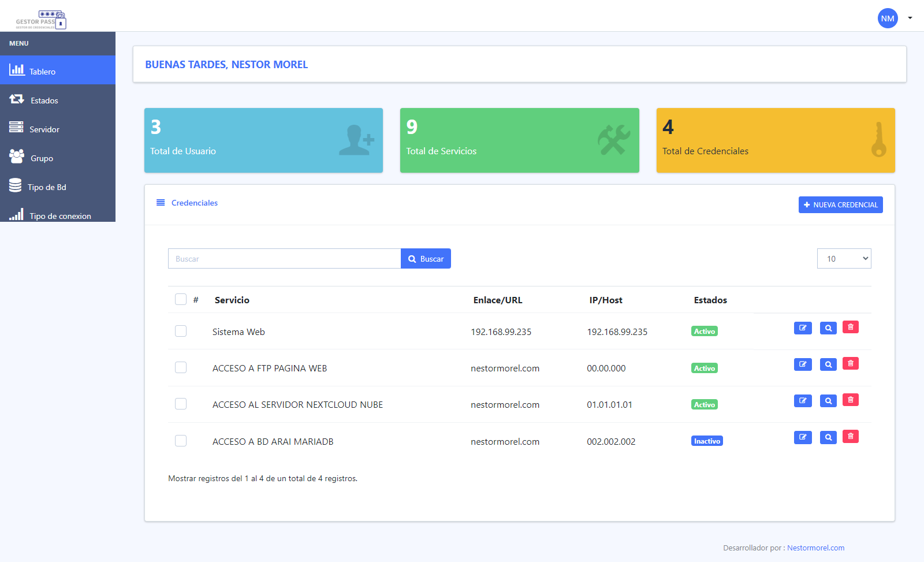Open magnifier view for ACCESO A BD ARAI MARIADB
924x562 pixels.
tap(828, 438)
